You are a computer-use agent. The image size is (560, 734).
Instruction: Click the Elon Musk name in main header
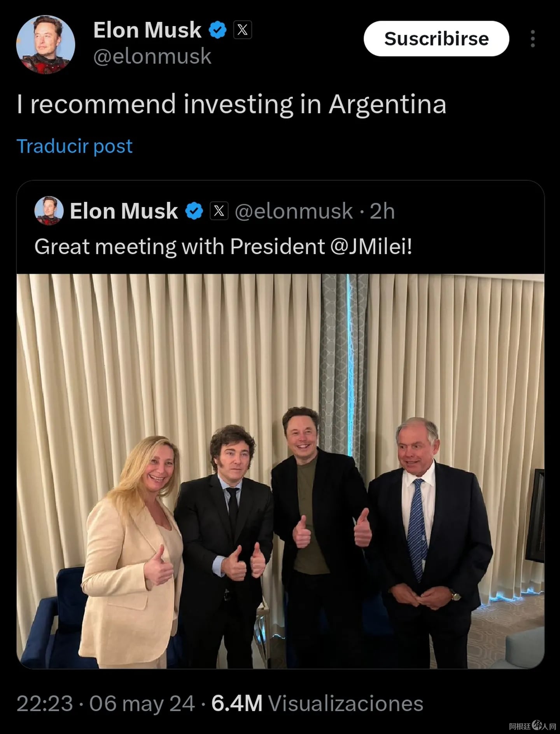point(147,30)
